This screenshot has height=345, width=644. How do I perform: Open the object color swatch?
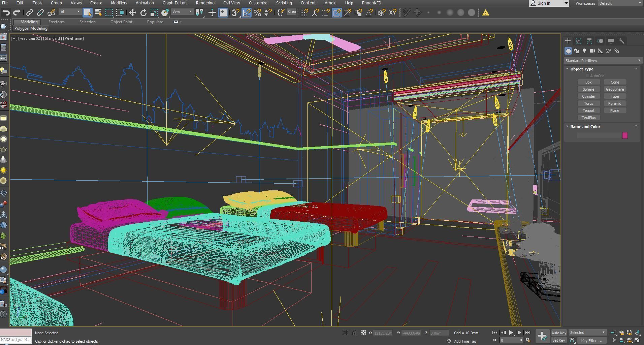(625, 135)
